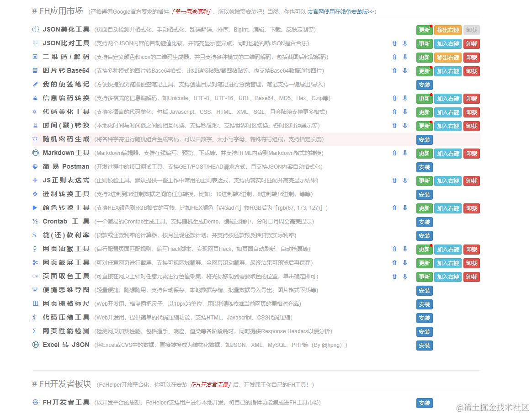
Task: Move 页面取色工具 down with arrow
Action: point(405,276)
